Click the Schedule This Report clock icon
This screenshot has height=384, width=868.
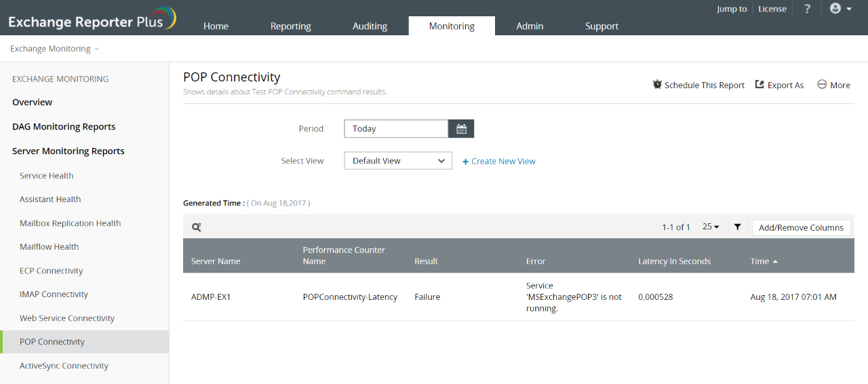pyautogui.click(x=657, y=85)
